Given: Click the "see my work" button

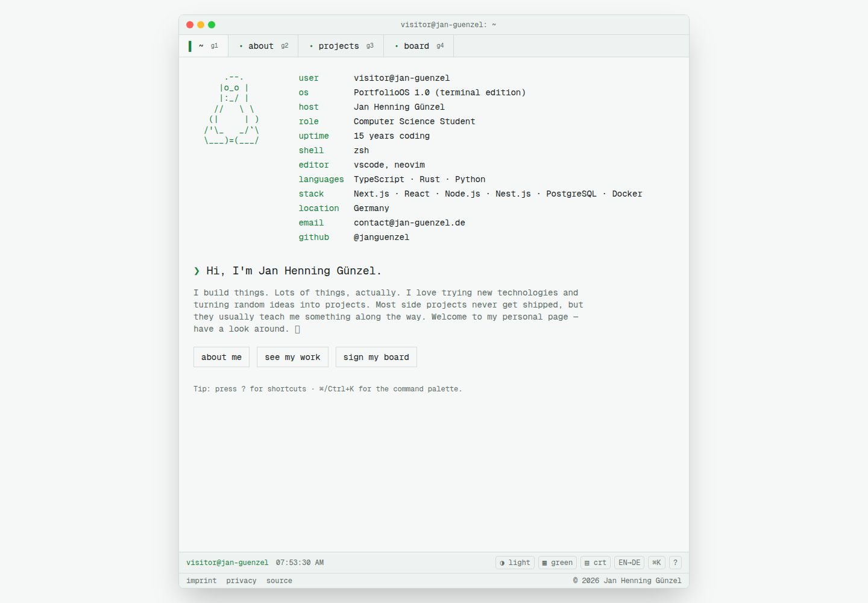Looking at the screenshot, I should click(x=292, y=357).
